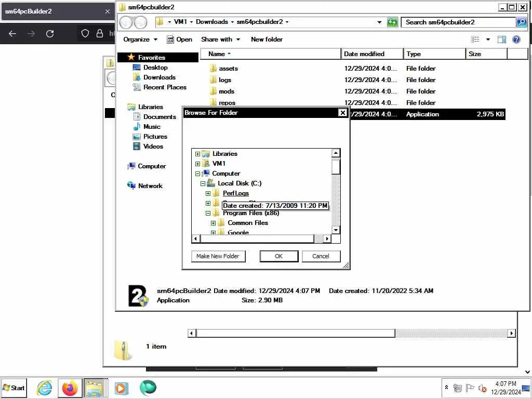Click OK in Browse For Folder
The height and width of the screenshot is (399, 532).
pyautogui.click(x=279, y=256)
